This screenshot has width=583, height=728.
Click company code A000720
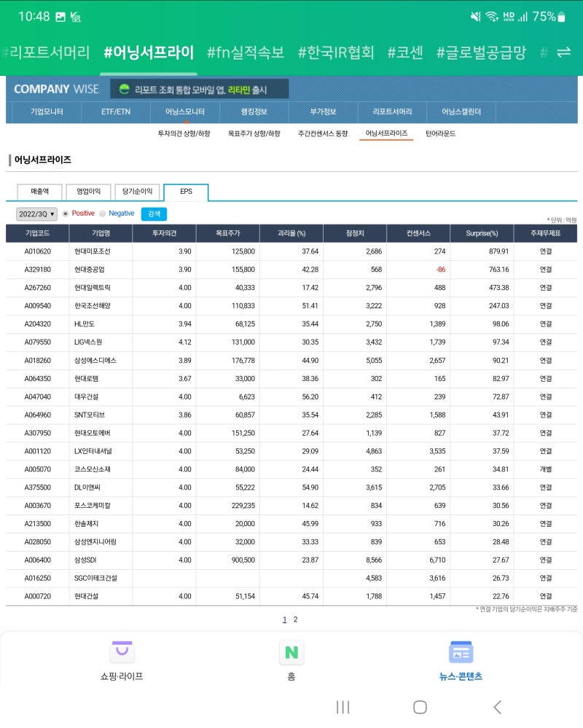tap(38, 596)
